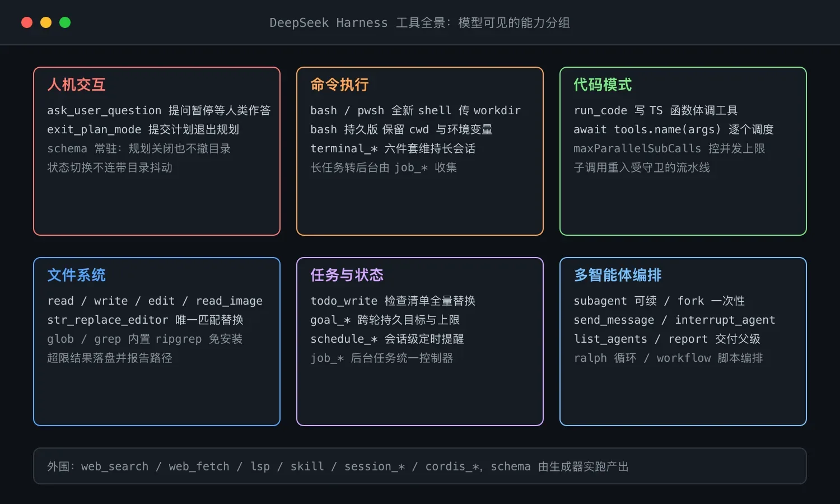The image size is (840, 504).
Task: Click the text "长任务转后台由 job_* 收集"
Action: click(x=384, y=167)
